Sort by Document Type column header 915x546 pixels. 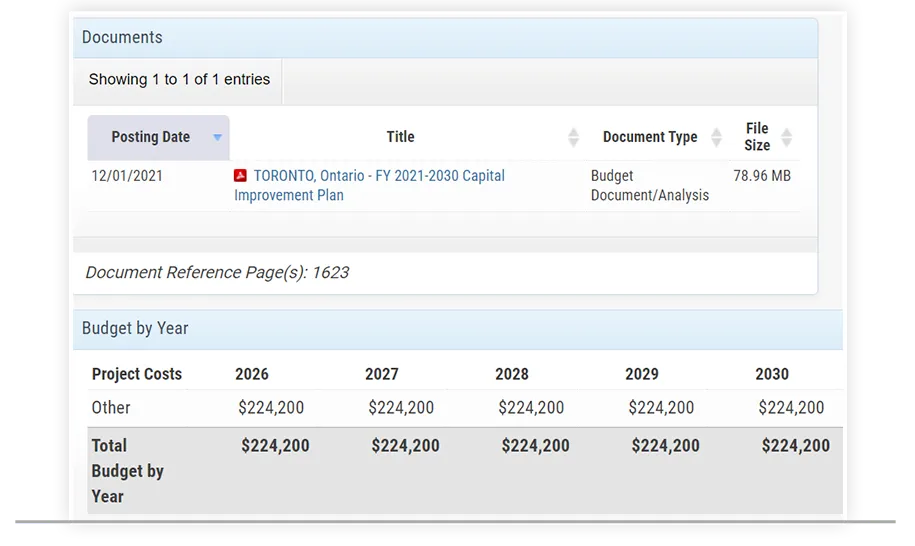650,137
